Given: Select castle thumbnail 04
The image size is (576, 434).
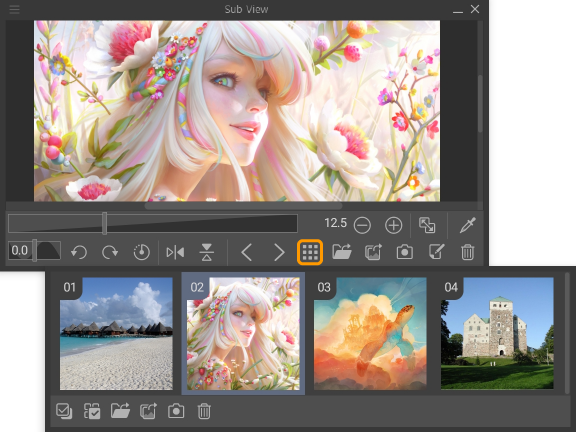Looking at the screenshot, I should click(497, 333).
